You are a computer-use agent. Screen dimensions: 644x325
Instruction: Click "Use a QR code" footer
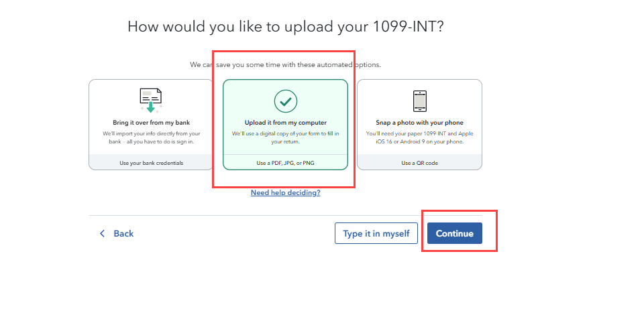[419, 162]
